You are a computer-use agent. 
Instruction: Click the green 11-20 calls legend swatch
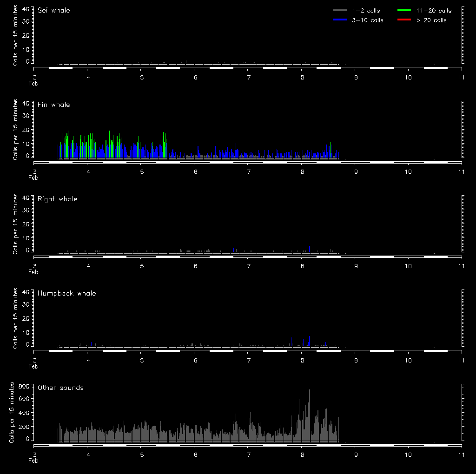[x=405, y=10]
